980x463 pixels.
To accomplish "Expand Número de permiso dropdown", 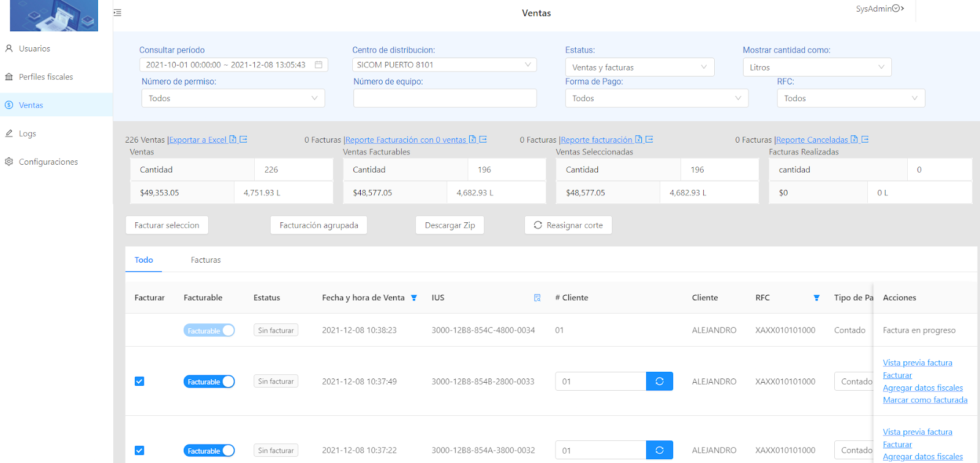I will coord(233,98).
